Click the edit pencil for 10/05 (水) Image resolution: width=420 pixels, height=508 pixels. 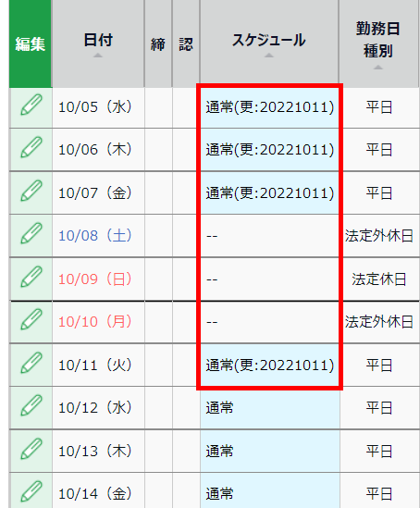(31, 105)
